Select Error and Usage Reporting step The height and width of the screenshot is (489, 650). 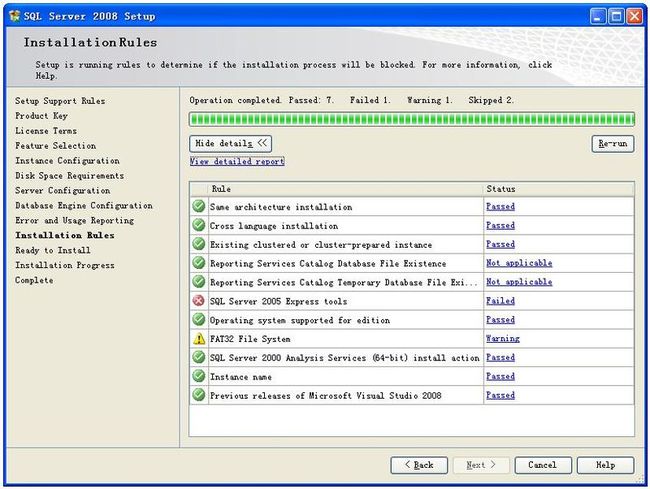click(x=75, y=220)
